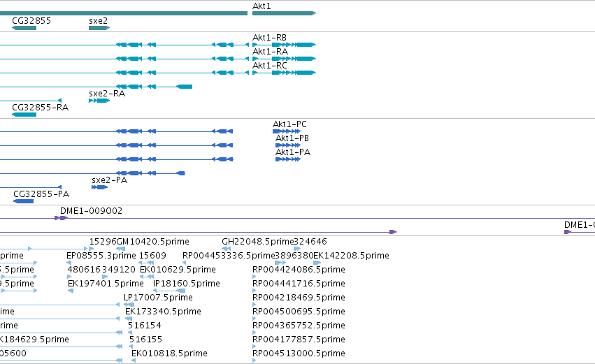
Task: Select the LP17007.5prime EST label
Action: (158, 298)
